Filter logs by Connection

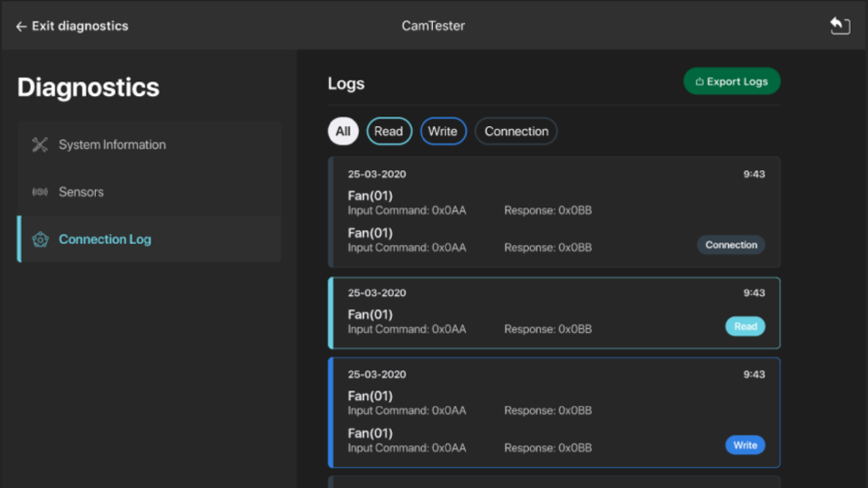coord(516,132)
